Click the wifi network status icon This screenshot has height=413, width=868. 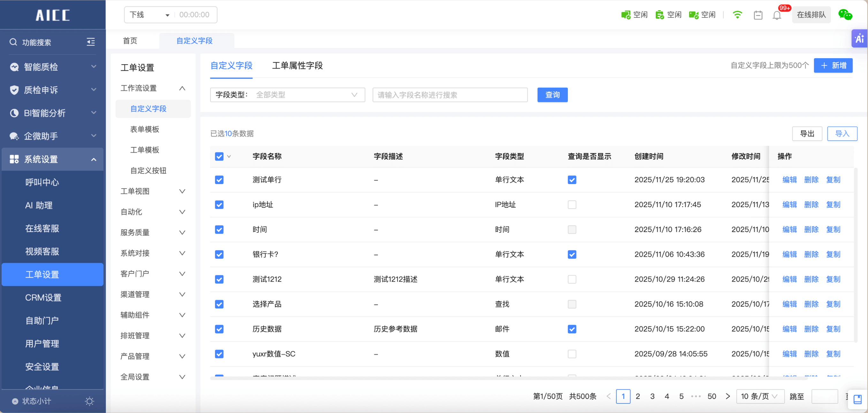[737, 15]
